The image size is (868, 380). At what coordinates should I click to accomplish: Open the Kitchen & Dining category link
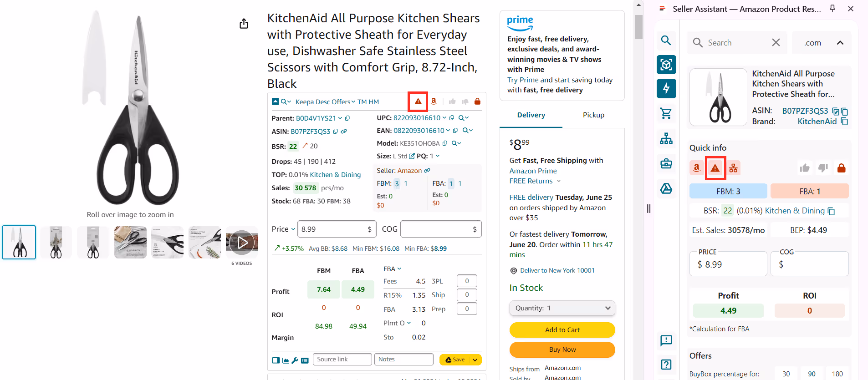[335, 175]
